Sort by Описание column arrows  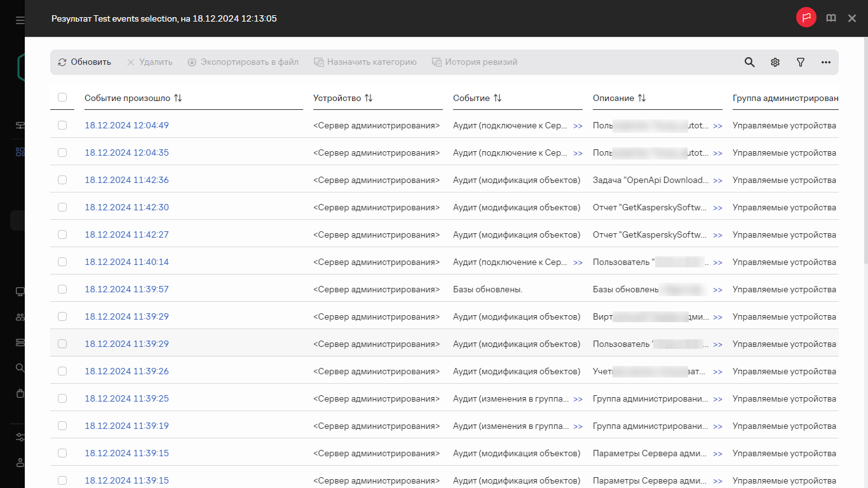[x=642, y=98]
